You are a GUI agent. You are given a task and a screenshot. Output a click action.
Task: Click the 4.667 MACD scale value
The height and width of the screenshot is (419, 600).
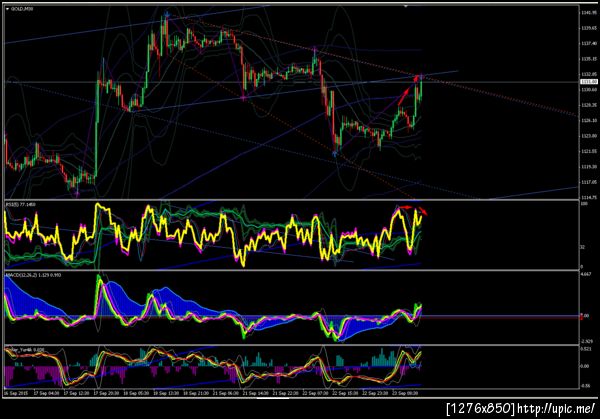click(587, 275)
